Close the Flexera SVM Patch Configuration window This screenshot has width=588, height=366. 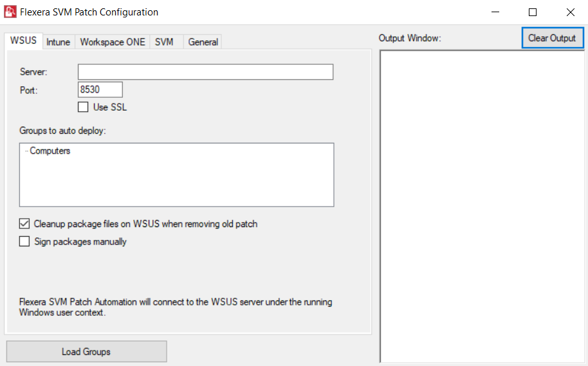click(x=570, y=12)
